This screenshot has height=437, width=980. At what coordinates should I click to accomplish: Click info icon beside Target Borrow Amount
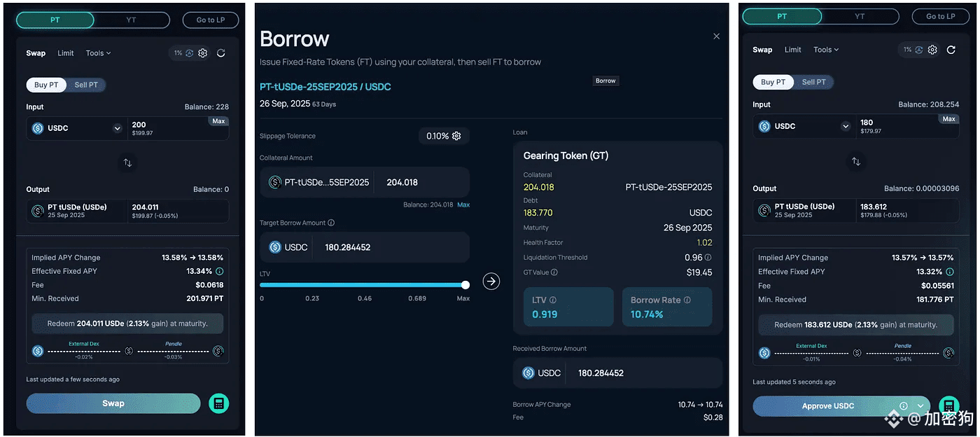point(331,223)
